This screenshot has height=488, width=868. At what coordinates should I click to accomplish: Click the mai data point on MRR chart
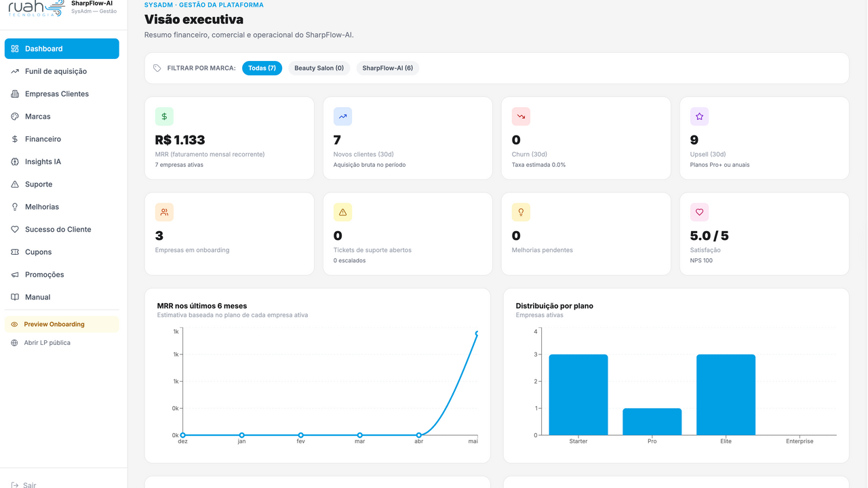pos(477,333)
